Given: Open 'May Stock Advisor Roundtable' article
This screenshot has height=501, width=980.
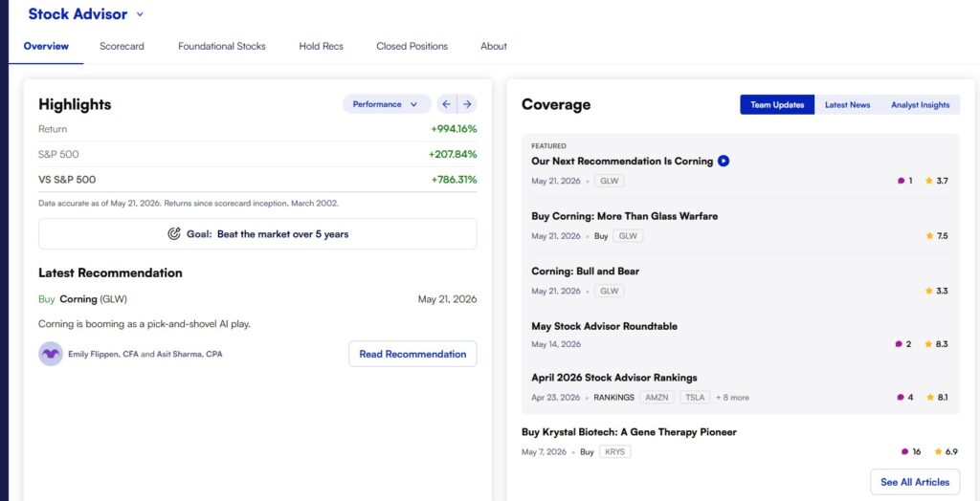Looking at the screenshot, I should (605, 326).
